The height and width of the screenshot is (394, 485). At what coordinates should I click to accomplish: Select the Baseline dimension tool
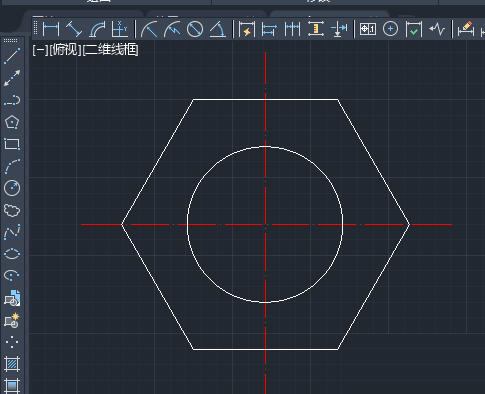click(269, 29)
